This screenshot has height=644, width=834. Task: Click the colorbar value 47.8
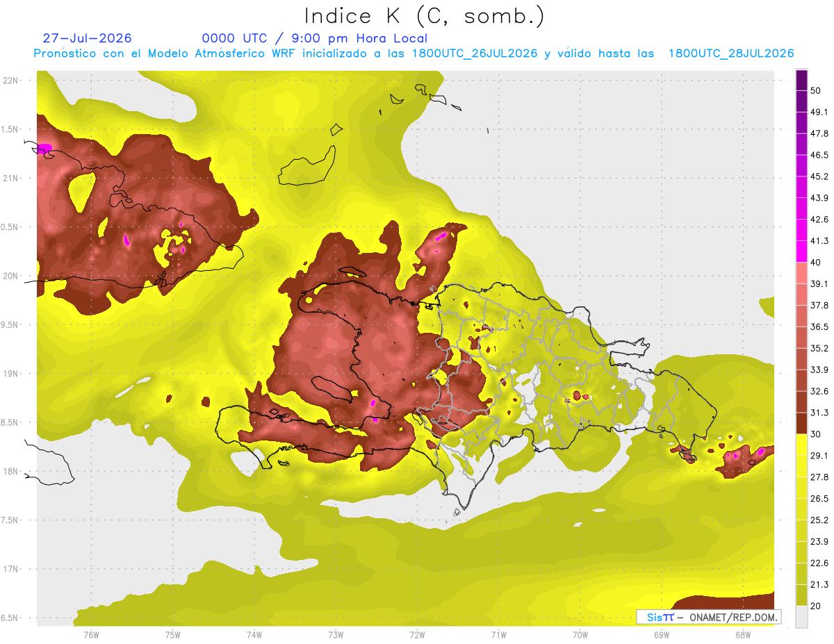[x=819, y=133]
